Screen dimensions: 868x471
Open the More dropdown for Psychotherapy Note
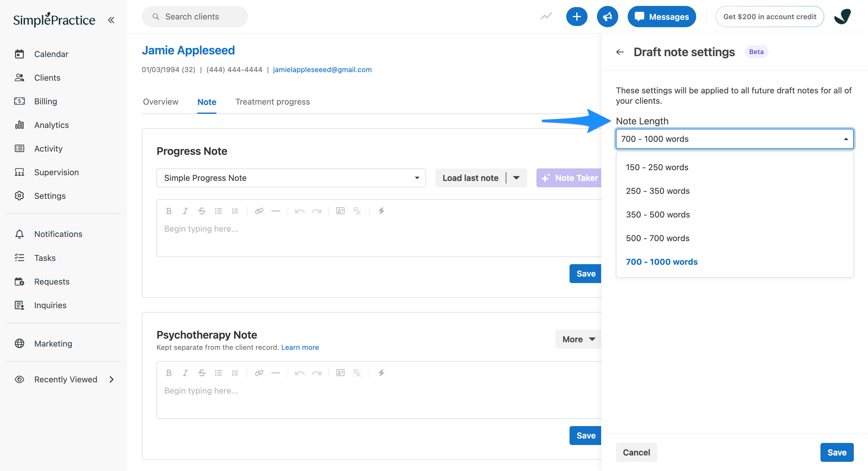pyautogui.click(x=578, y=339)
